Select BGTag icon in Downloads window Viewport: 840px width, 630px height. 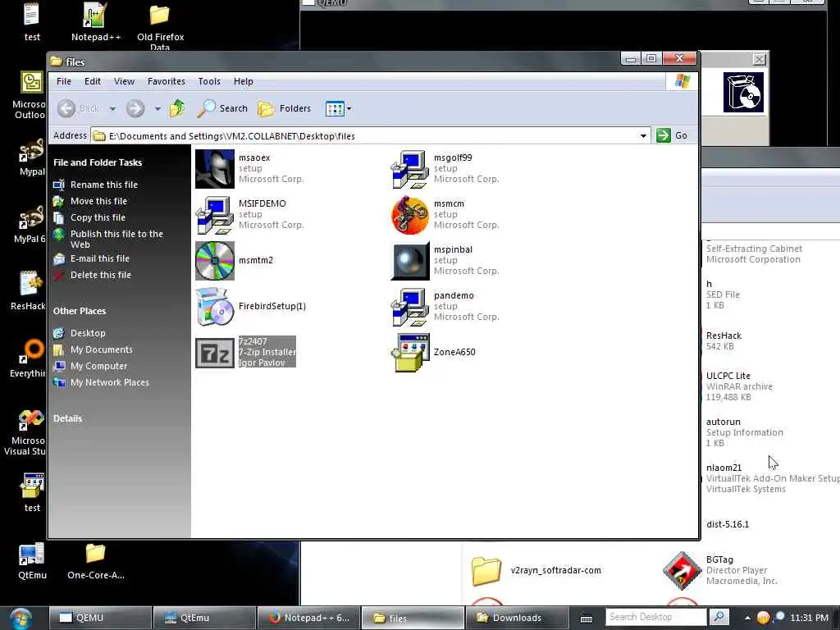point(682,571)
